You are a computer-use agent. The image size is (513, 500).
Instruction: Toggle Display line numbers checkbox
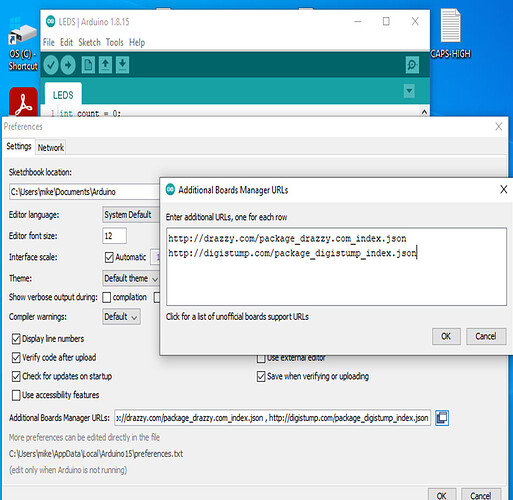(x=16, y=339)
